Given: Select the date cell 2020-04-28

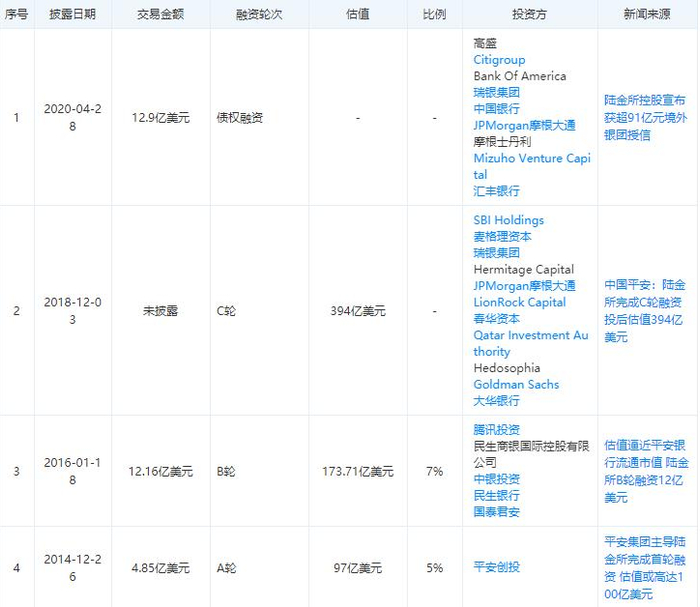Looking at the screenshot, I should (72, 117).
